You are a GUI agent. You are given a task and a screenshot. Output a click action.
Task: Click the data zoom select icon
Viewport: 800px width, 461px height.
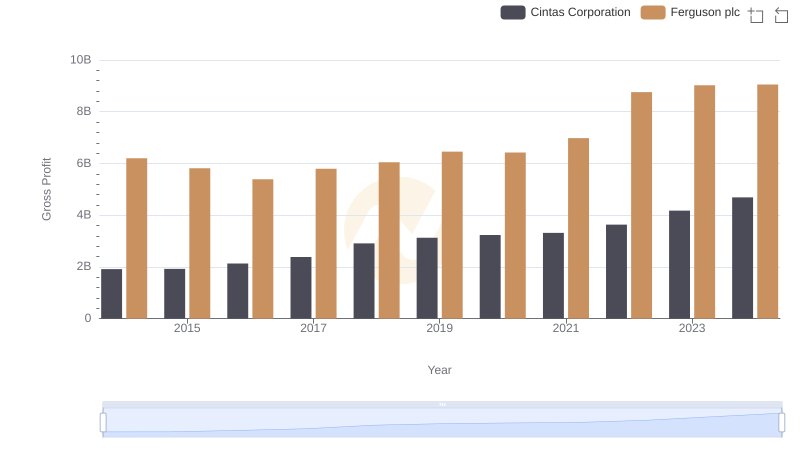[x=756, y=15]
